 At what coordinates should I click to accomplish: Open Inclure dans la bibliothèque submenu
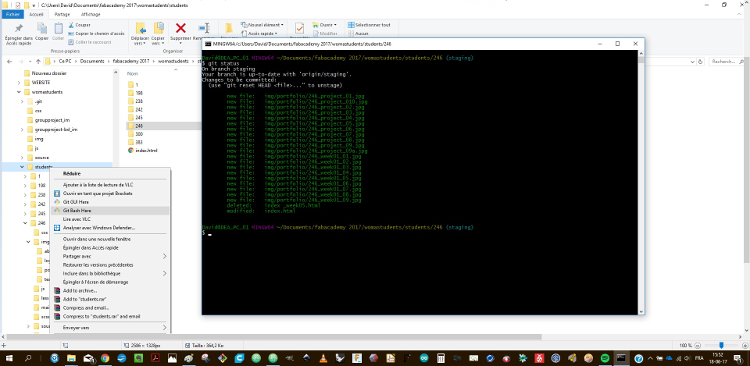point(111,274)
